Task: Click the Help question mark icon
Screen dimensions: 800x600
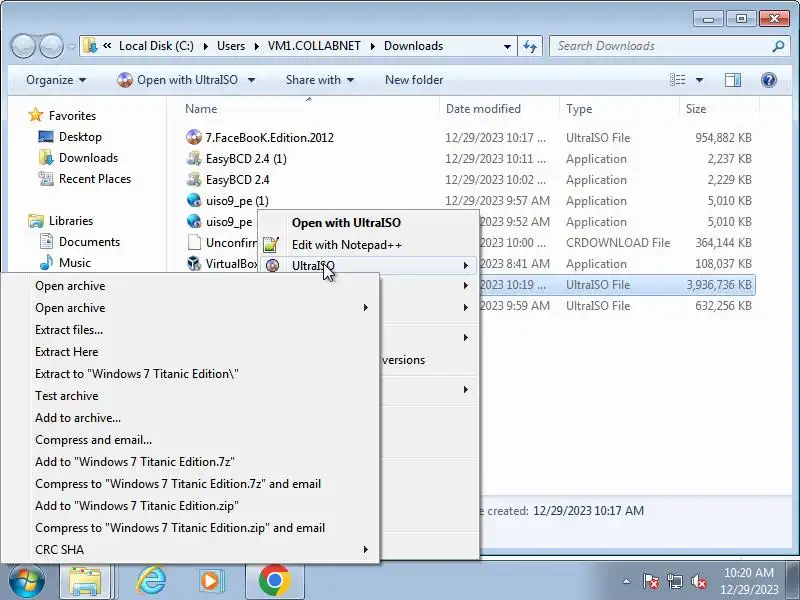Action: click(768, 80)
